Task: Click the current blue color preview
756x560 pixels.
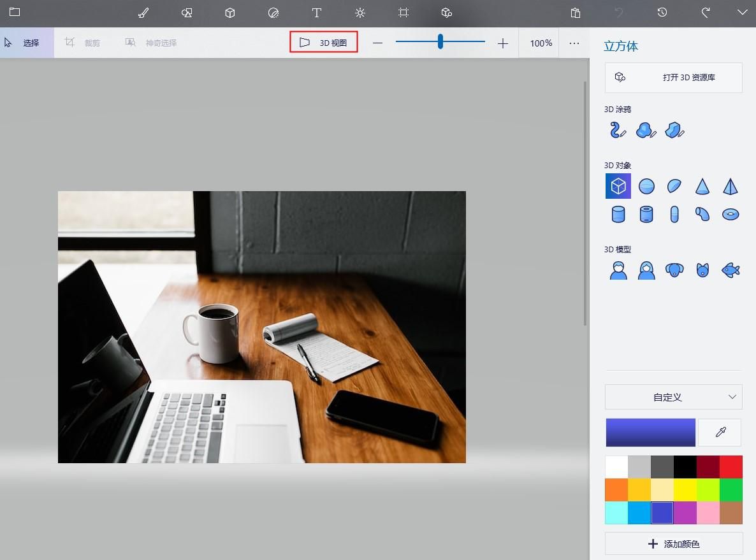Action: point(650,433)
